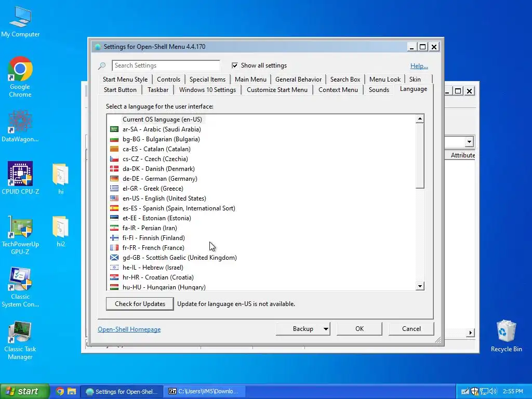This screenshot has height=399, width=532.
Task: Confirm settings with OK button
Action: click(360, 329)
